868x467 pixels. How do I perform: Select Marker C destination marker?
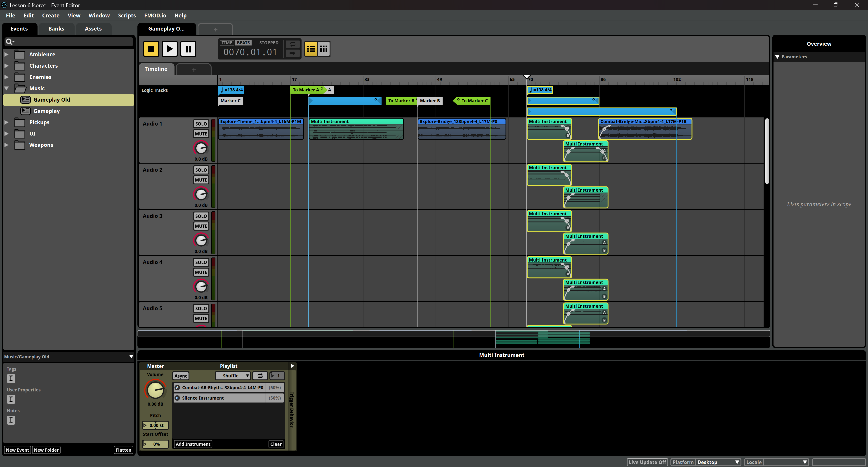click(231, 100)
